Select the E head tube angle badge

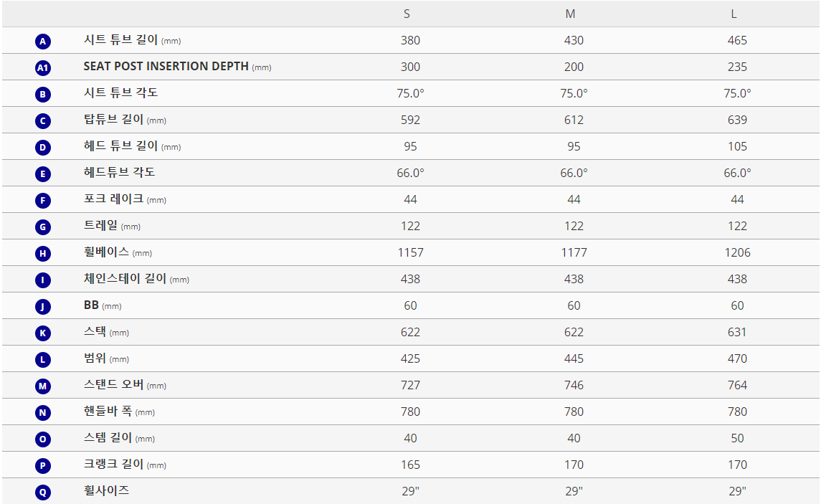click(x=43, y=173)
